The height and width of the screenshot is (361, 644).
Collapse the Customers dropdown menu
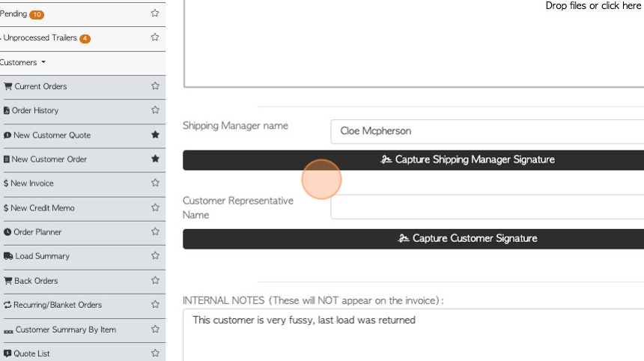point(23,62)
